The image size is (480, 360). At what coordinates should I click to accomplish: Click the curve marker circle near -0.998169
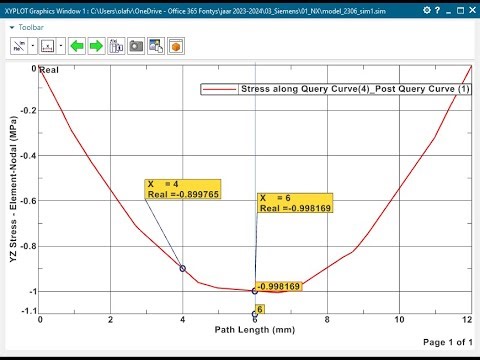click(x=255, y=291)
